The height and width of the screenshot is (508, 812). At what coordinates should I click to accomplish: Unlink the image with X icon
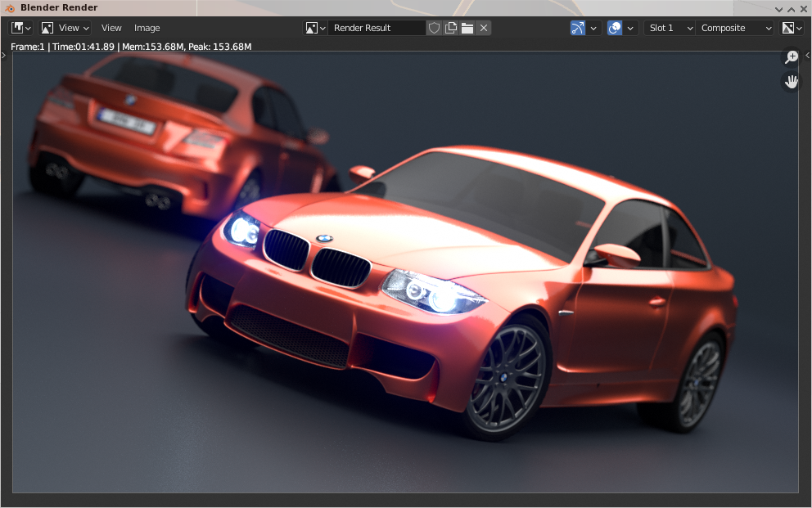pos(484,28)
